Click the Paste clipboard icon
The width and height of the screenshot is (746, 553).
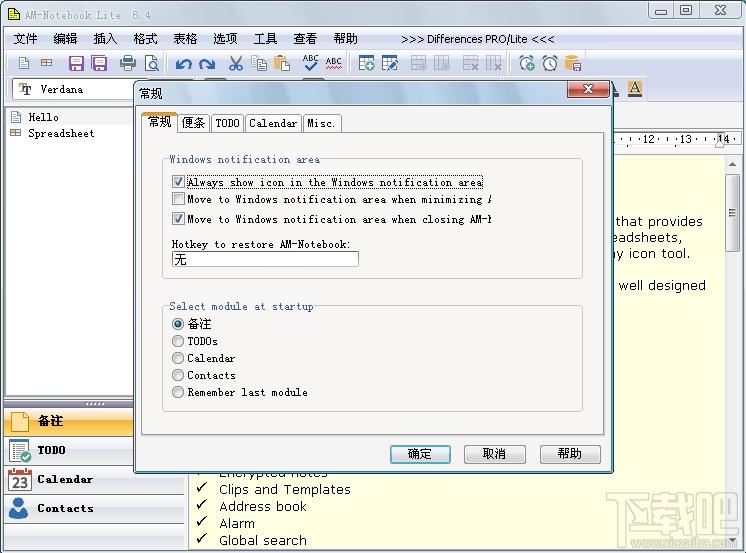coord(282,63)
